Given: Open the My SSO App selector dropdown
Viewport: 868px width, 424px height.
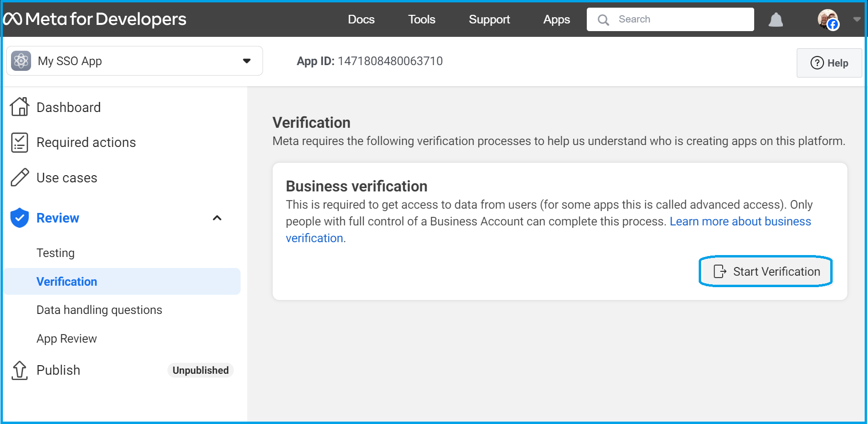Looking at the screenshot, I should [134, 61].
